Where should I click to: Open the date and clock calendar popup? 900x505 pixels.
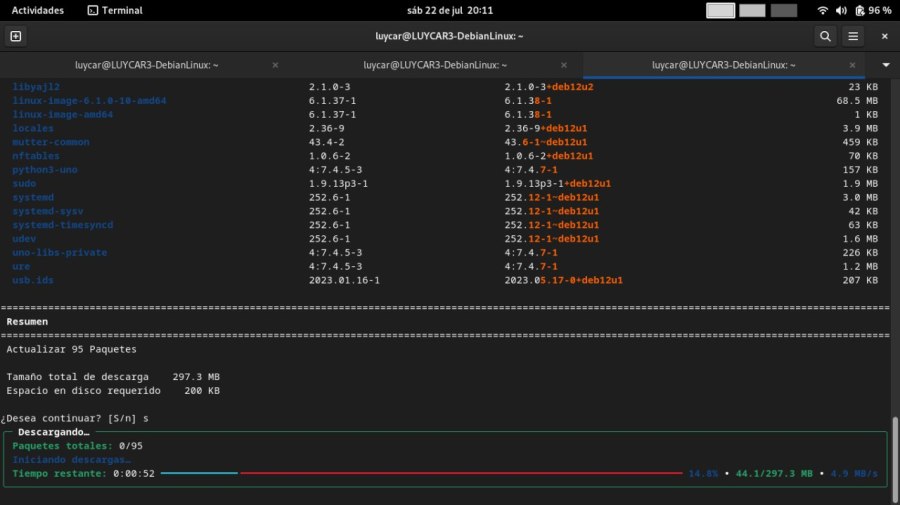pyautogui.click(x=450, y=10)
